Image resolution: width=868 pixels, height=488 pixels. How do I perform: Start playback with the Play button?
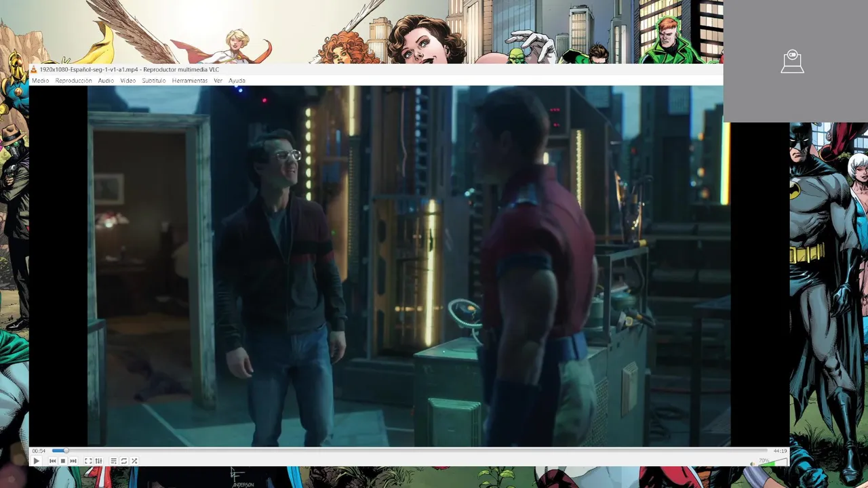[x=37, y=461]
